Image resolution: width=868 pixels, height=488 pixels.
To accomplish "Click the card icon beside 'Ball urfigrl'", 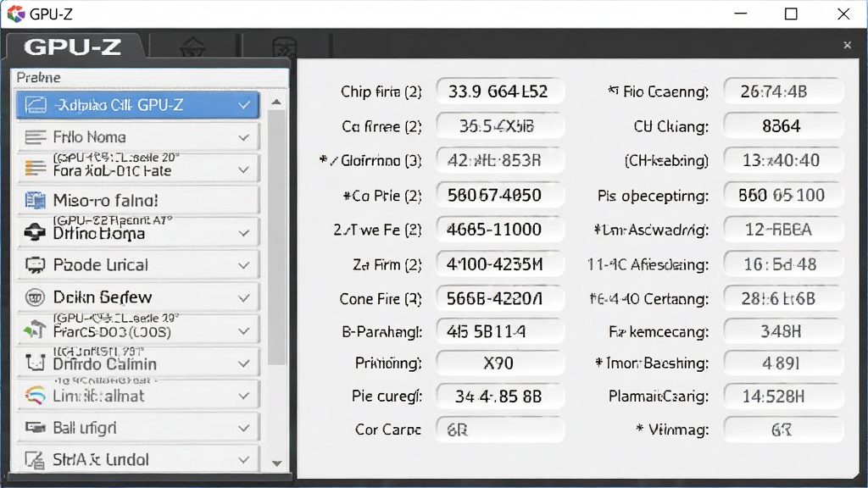I will click(x=36, y=428).
